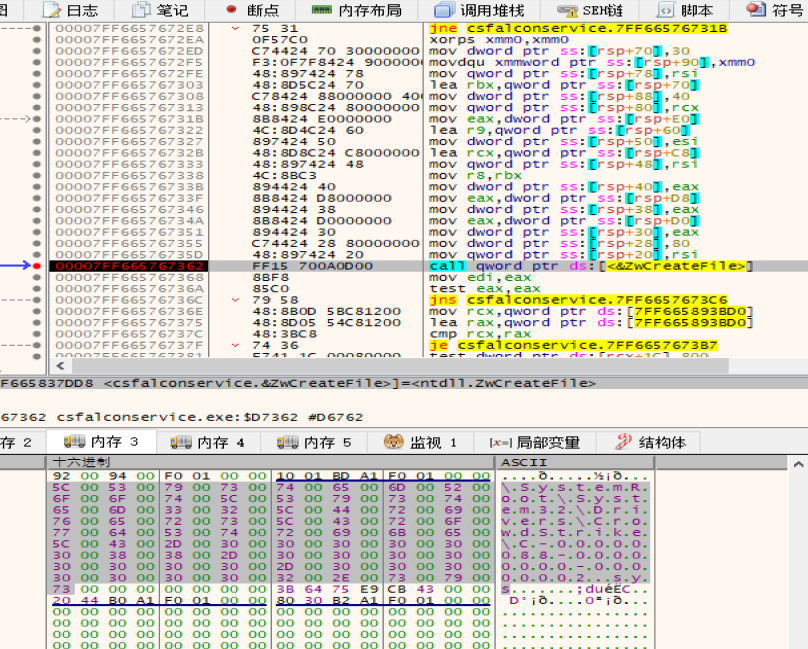This screenshot has height=649, width=808.
Task: Click opcode bytes 48:3BC8
Action: click(284, 334)
